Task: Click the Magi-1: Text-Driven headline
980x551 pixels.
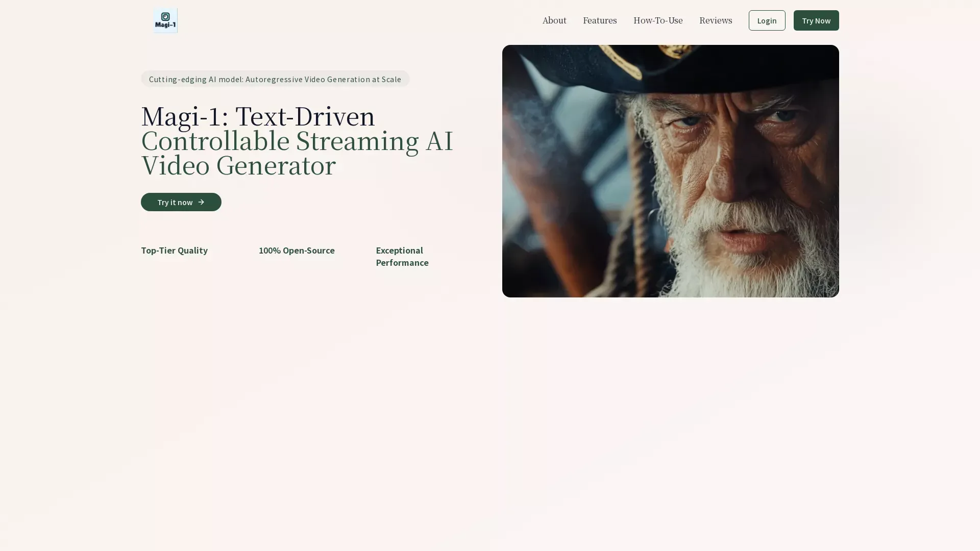Action: (x=258, y=116)
